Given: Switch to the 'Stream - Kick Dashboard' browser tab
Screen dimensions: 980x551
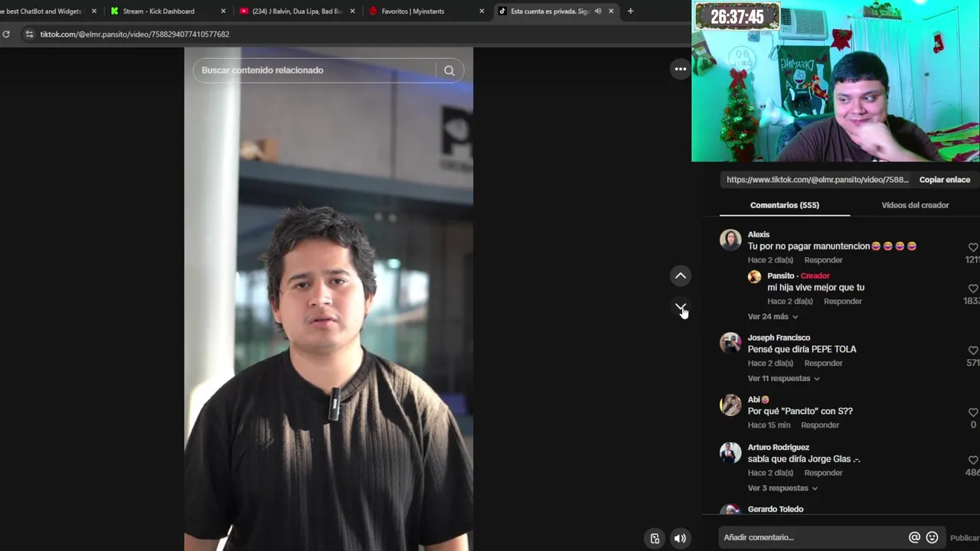Looking at the screenshot, I should point(158,11).
